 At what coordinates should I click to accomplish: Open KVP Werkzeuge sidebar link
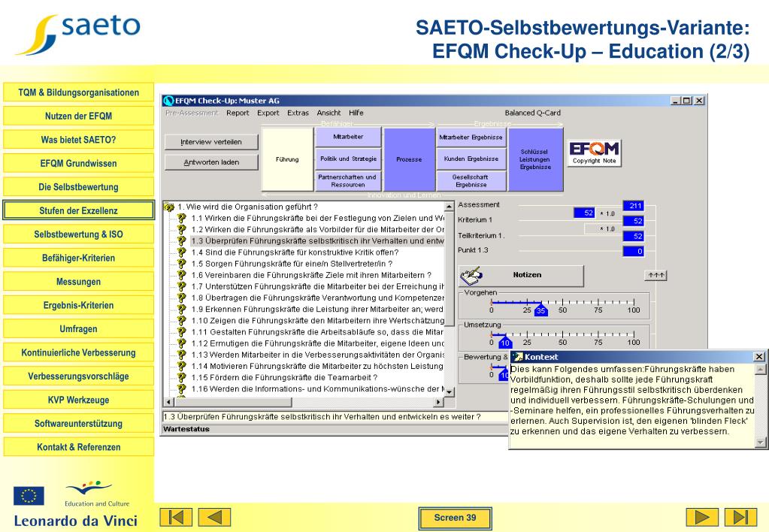click(78, 400)
